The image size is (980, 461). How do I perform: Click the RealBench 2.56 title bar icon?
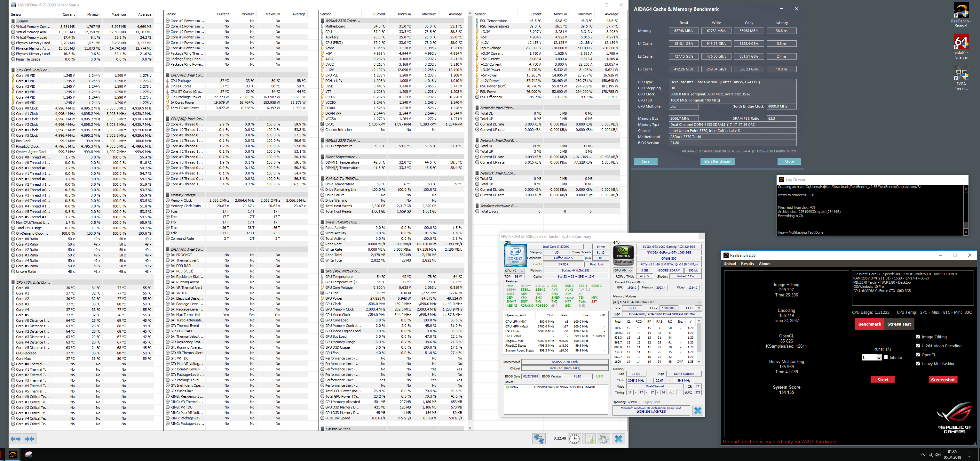726,255
